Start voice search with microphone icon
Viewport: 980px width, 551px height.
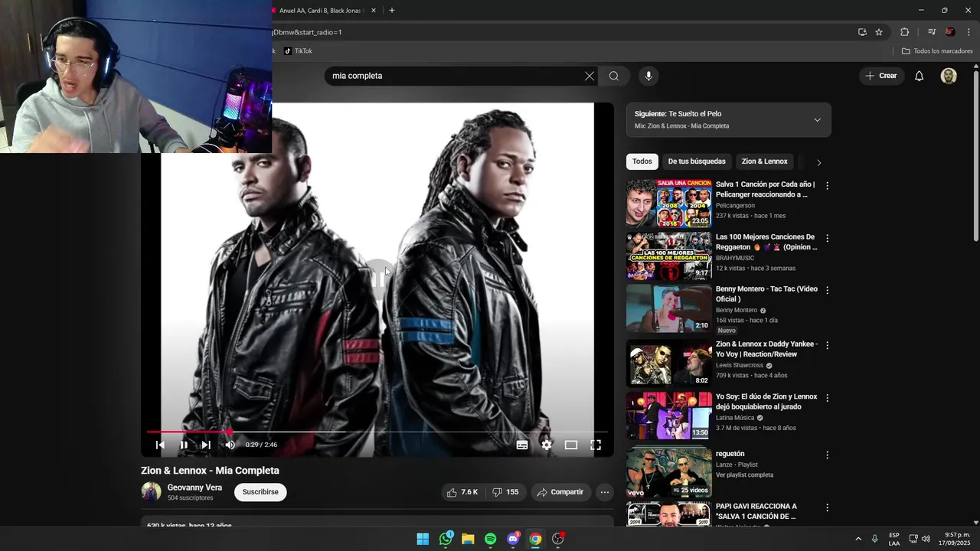(648, 76)
